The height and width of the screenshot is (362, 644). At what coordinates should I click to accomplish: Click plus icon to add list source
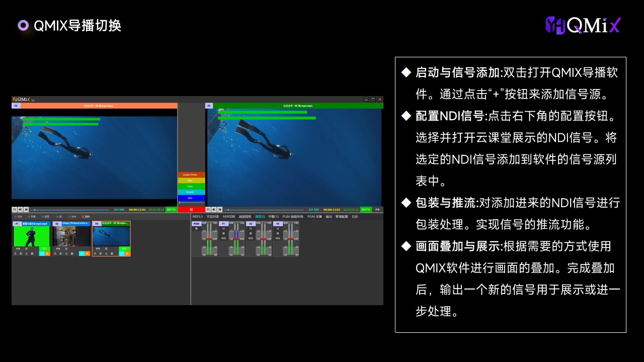pyautogui.click(x=29, y=217)
